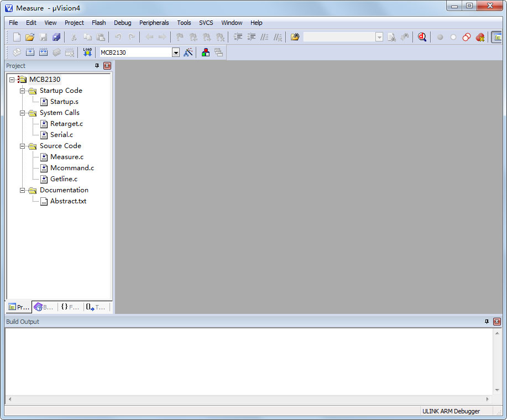The height and width of the screenshot is (420, 507).
Task: Click the Enable/Disable All Breakpoints icon
Action: click(466, 37)
